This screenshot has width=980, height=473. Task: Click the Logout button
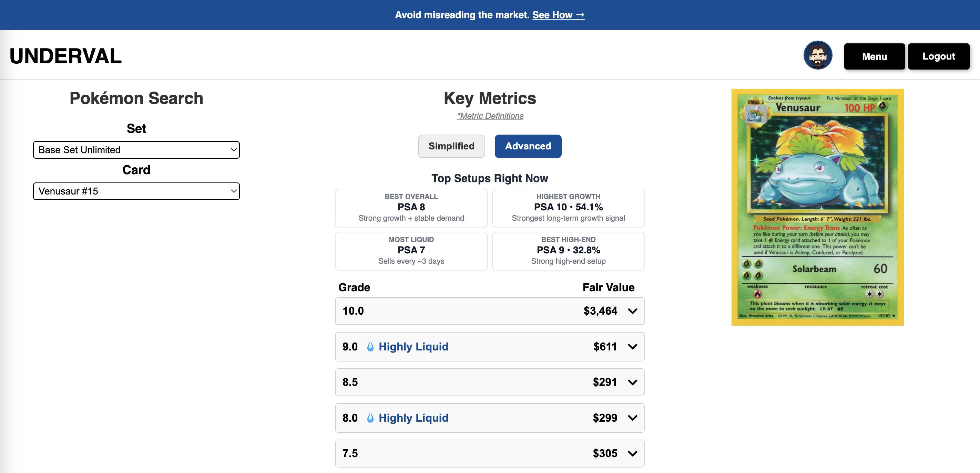pyautogui.click(x=939, y=56)
